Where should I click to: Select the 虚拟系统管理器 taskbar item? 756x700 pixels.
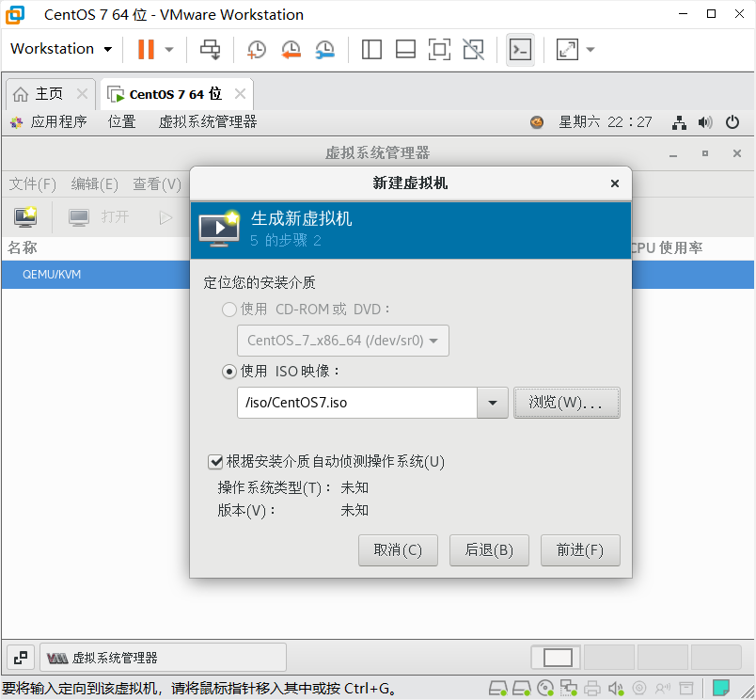(x=163, y=658)
